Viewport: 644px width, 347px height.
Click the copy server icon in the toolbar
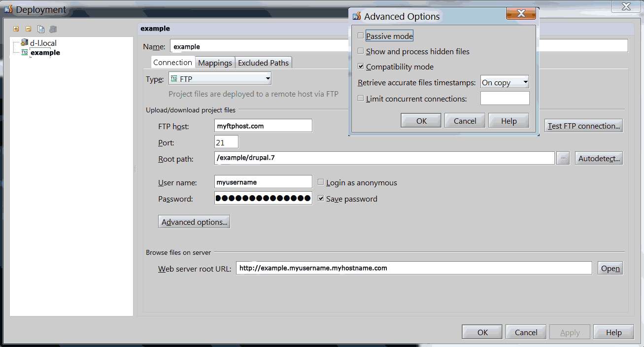tap(41, 29)
